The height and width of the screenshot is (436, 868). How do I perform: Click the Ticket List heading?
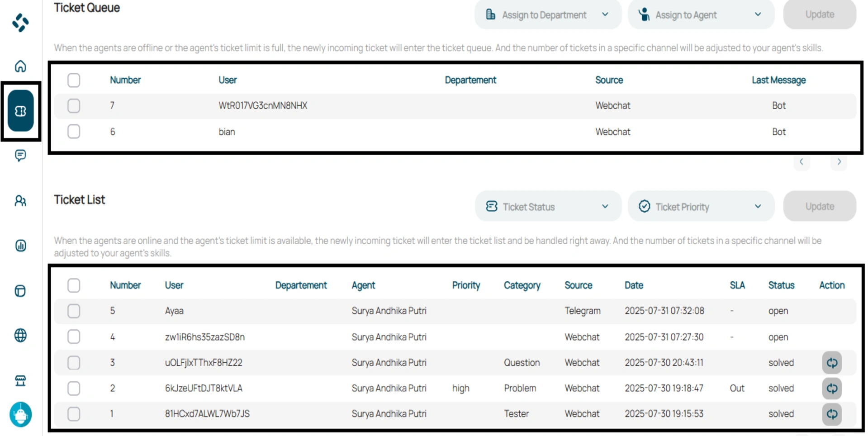(80, 200)
